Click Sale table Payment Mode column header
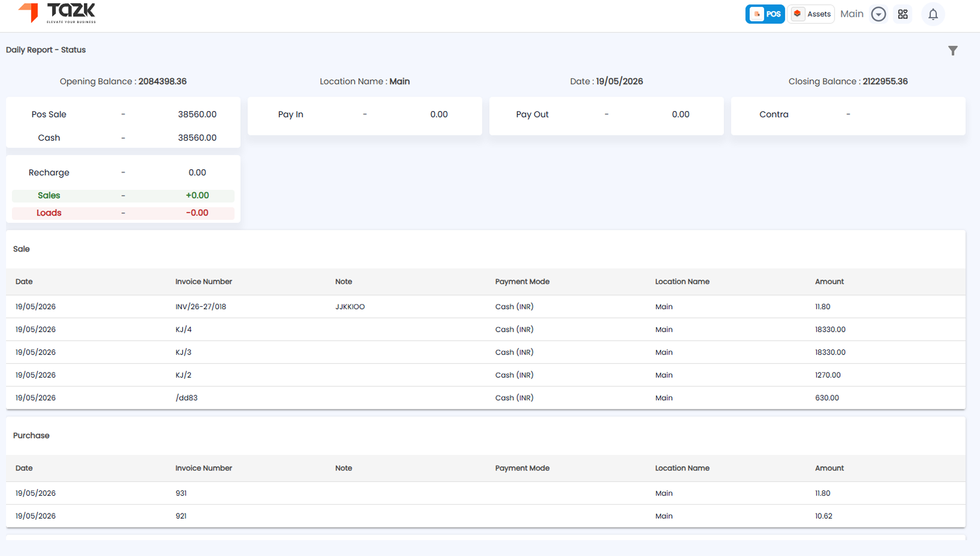 click(x=522, y=282)
